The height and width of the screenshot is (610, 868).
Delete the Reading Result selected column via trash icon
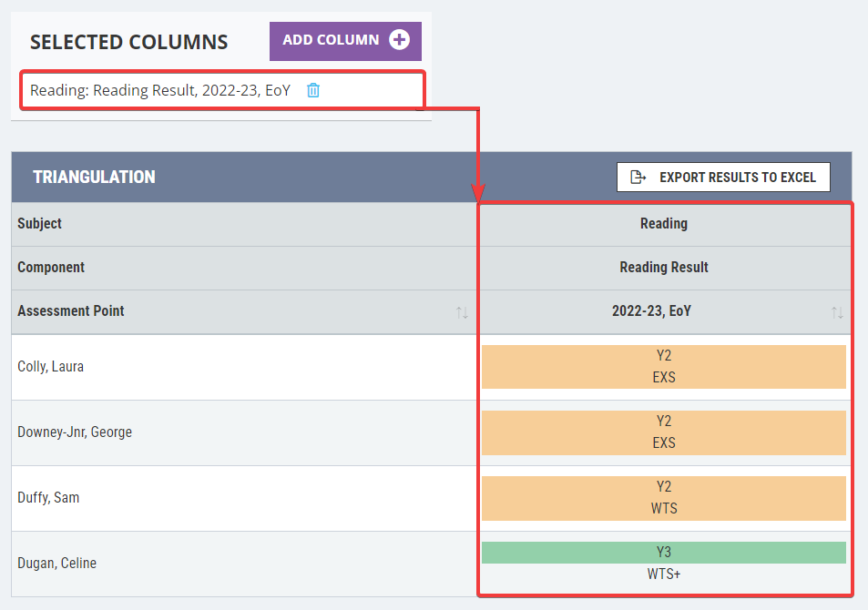point(313,90)
